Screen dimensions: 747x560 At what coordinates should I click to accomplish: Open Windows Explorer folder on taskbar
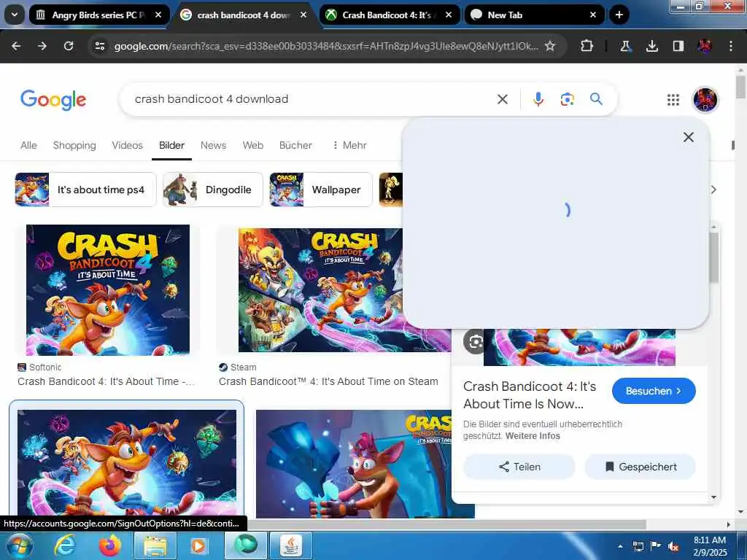(155, 545)
